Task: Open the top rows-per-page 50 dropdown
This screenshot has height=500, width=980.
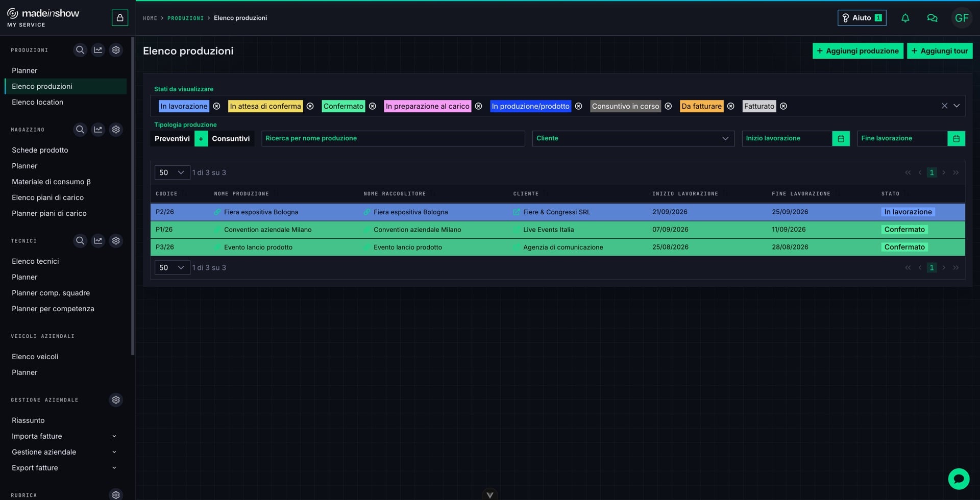Action: (172, 172)
